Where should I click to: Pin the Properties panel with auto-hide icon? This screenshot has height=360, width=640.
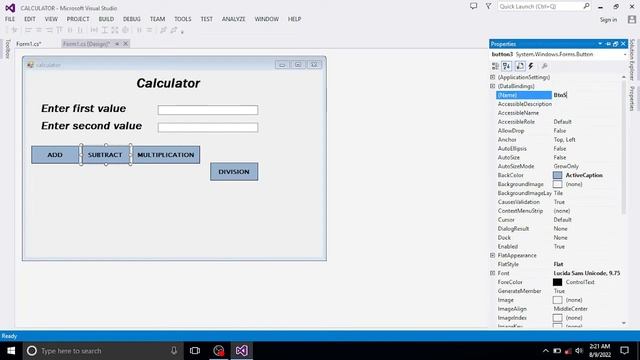click(609, 44)
